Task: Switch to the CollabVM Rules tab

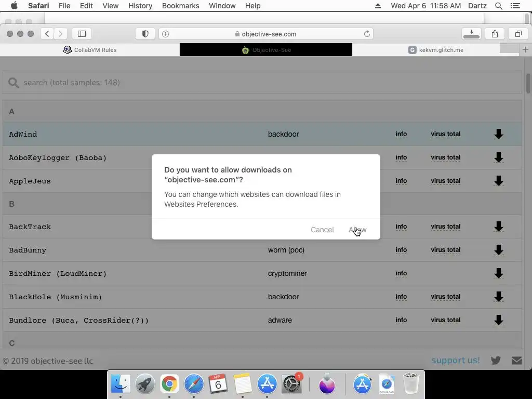Action: pos(90,50)
